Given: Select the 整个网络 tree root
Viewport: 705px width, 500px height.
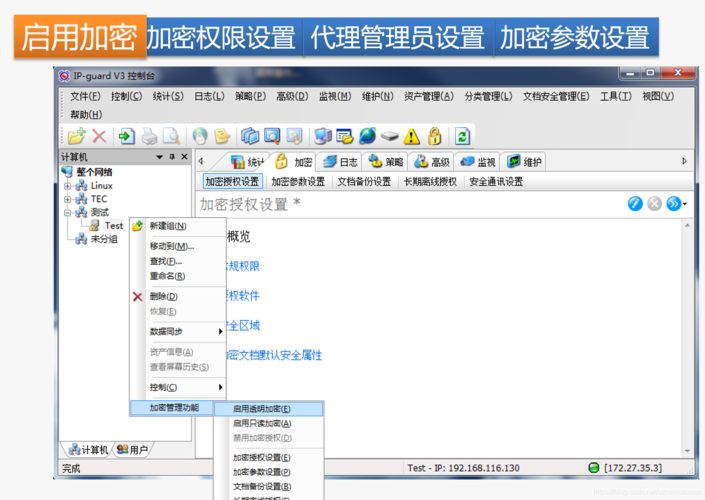Looking at the screenshot, I should click(94, 172).
